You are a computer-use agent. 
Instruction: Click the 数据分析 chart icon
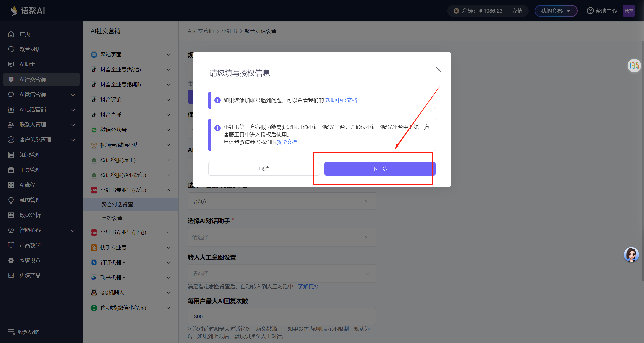(11, 215)
